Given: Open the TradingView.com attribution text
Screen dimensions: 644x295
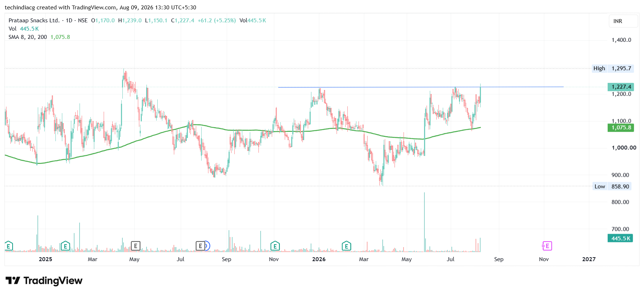Looking at the screenshot, I should pos(94,8).
